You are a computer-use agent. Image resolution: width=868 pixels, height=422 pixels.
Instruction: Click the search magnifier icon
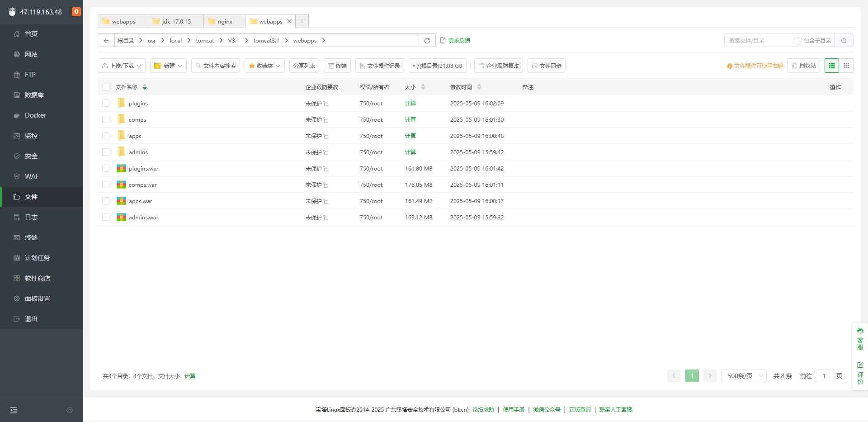coord(844,41)
